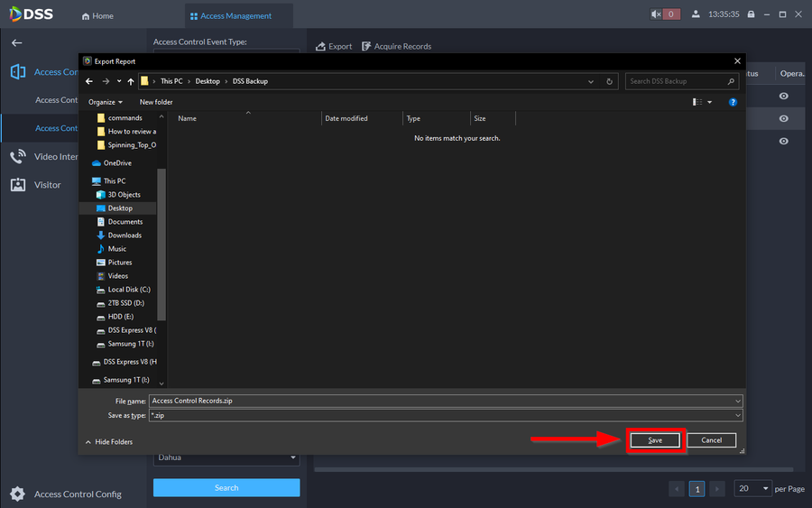Click the Acquire Records icon
The width and height of the screenshot is (812, 508).
367,46
